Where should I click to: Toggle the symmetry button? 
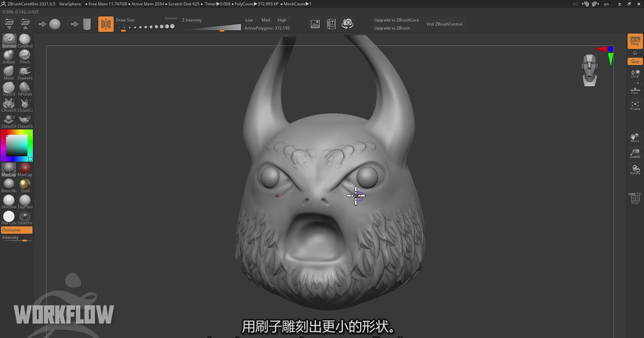pos(106,24)
